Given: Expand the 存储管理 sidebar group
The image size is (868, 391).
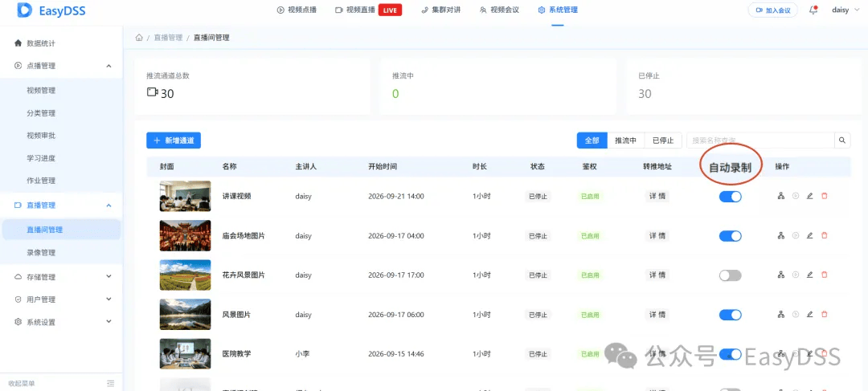Looking at the screenshot, I should click(x=108, y=276).
